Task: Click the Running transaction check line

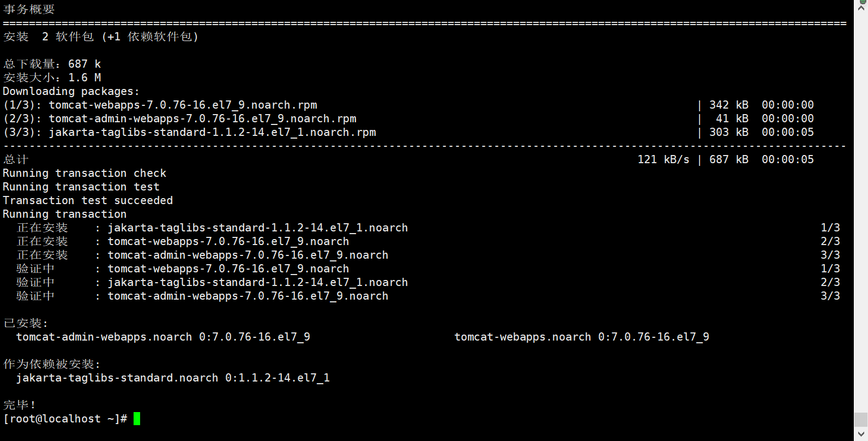Action: [85, 173]
